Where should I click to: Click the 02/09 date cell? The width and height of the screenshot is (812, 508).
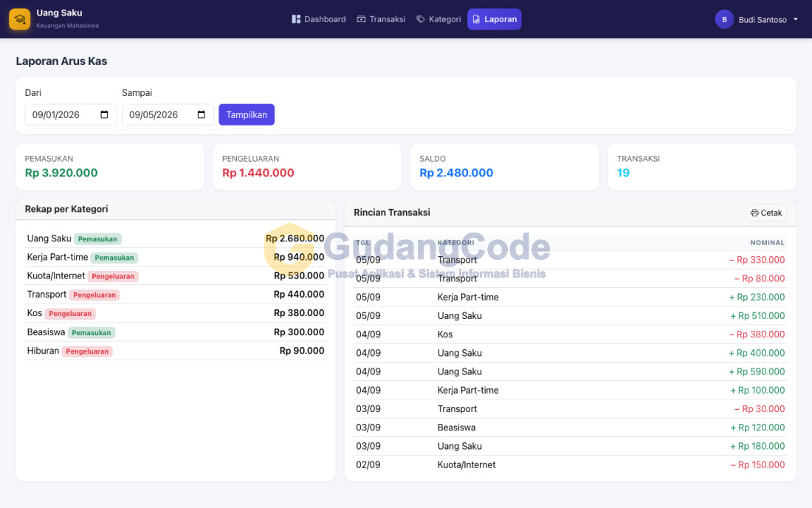point(368,465)
